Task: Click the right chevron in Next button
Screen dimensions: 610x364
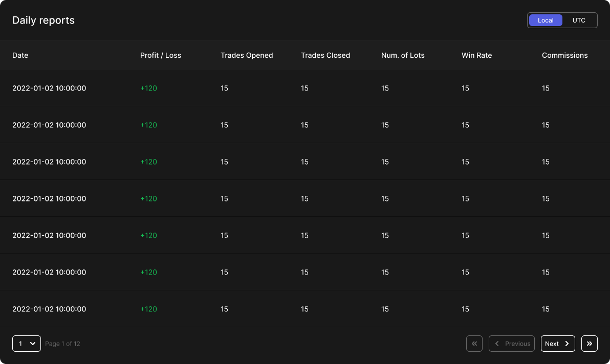Action: click(x=567, y=344)
